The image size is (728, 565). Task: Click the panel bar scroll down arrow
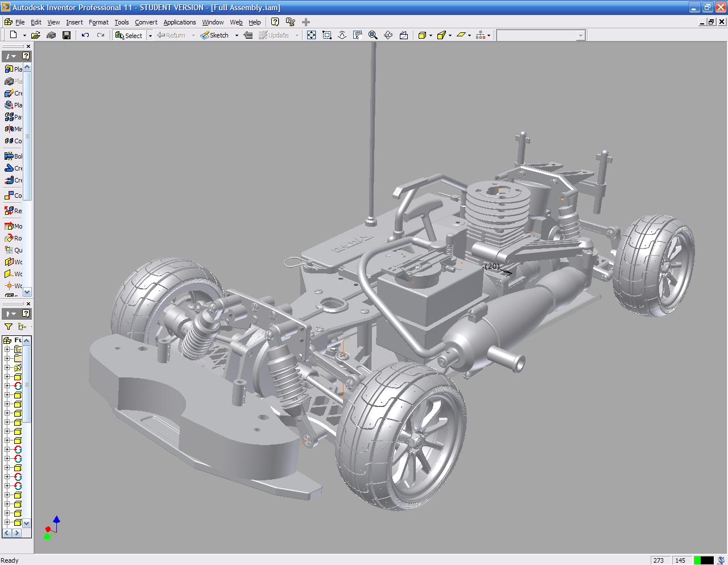(27, 292)
